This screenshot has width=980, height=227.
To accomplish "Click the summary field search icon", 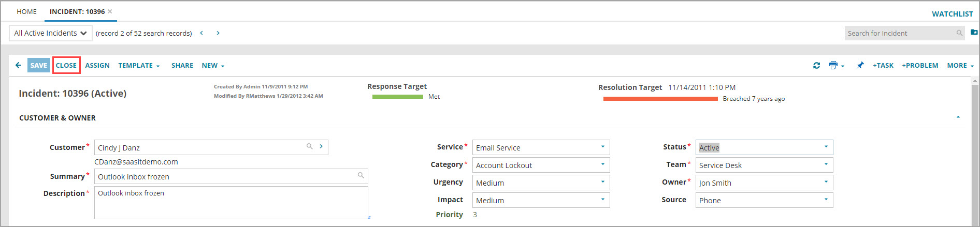I will pos(361,176).
